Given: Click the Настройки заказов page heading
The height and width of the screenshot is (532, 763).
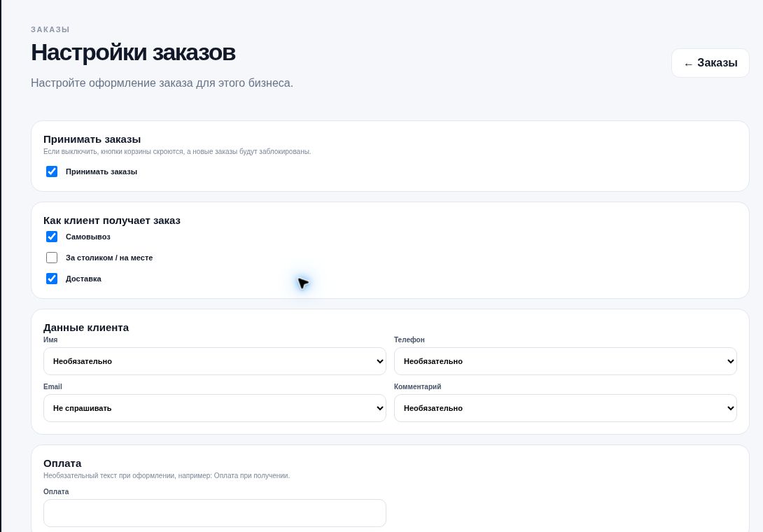Looking at the screenshot, I should [133, 52].
